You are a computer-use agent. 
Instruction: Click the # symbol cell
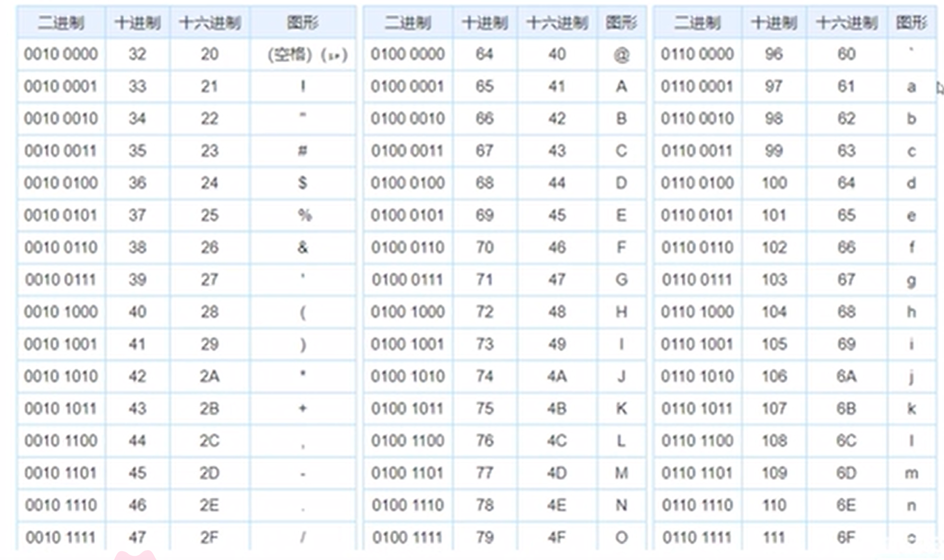pyautogui.click(x=303, y=151)
